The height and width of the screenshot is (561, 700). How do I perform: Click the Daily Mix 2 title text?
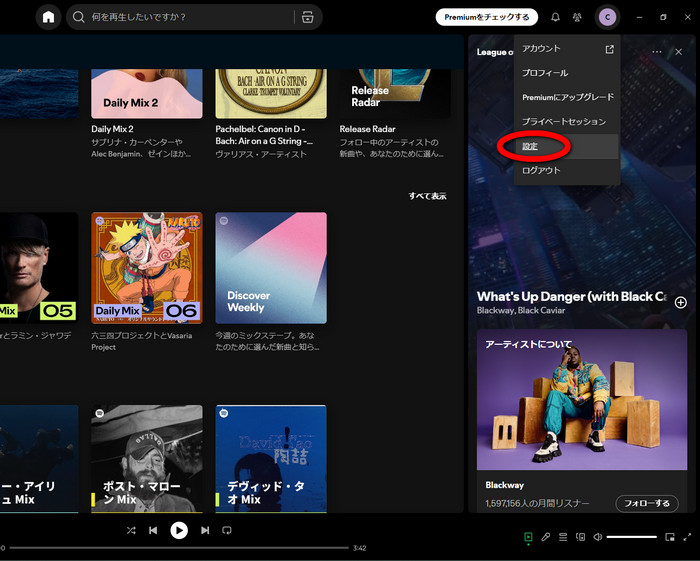coord(112,129)
